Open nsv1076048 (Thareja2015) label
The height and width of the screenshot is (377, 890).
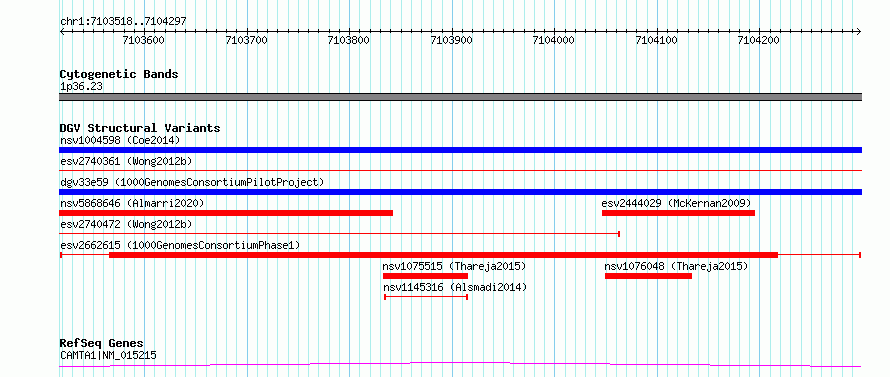(676, 266)
